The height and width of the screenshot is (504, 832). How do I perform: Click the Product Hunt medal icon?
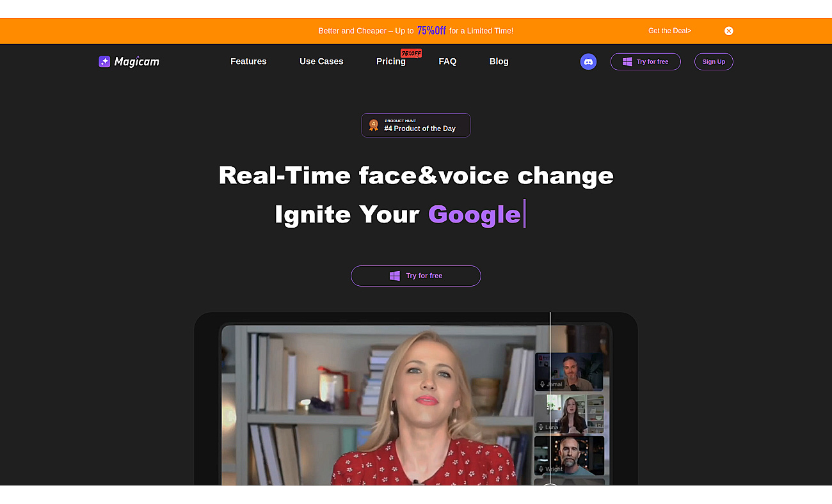(374, 125)
